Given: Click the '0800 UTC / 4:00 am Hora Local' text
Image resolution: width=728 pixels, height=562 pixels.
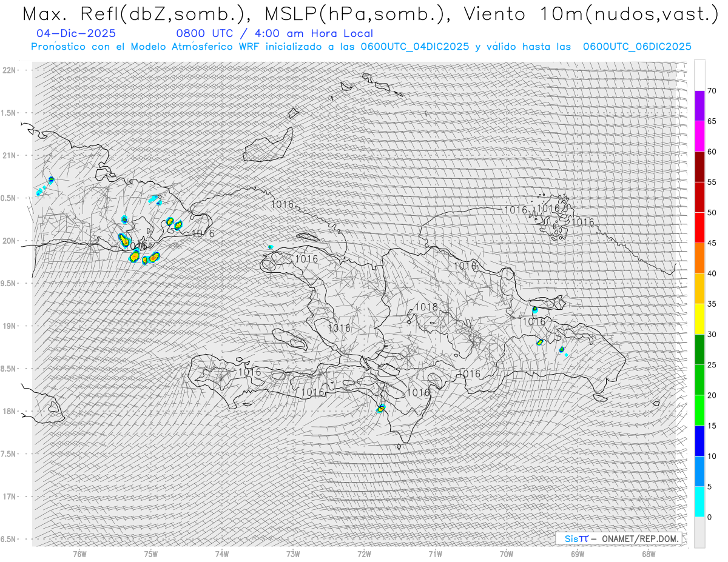Looking at the screenshot, I should (274, 34).
